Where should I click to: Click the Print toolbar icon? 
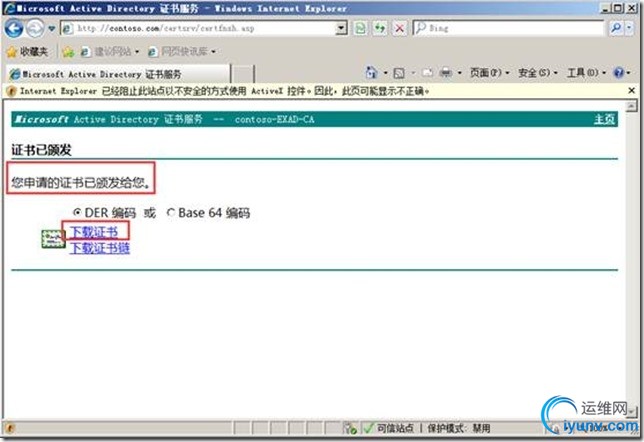click(446, 73)
